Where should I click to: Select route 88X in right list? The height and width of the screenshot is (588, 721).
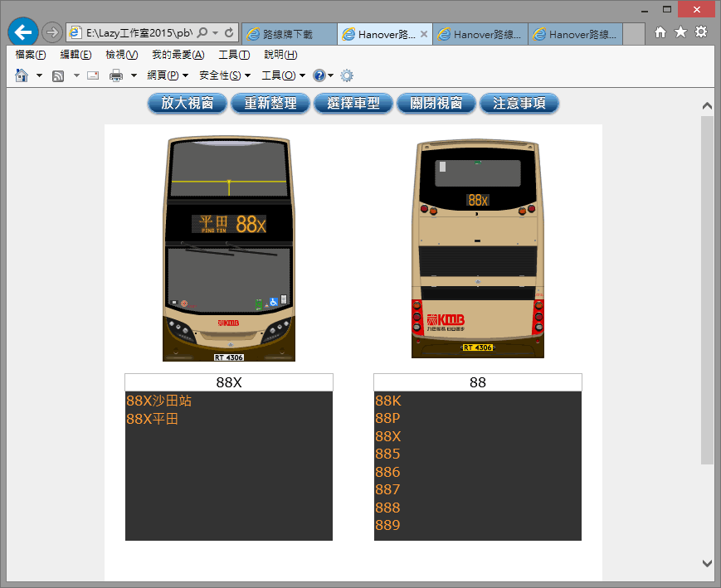(x=388, y=436)
